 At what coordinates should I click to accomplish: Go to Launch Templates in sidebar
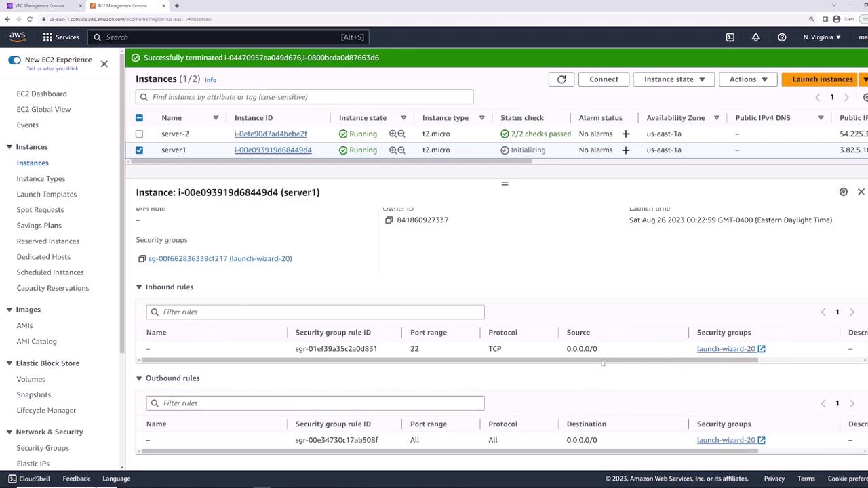(47, 195)
